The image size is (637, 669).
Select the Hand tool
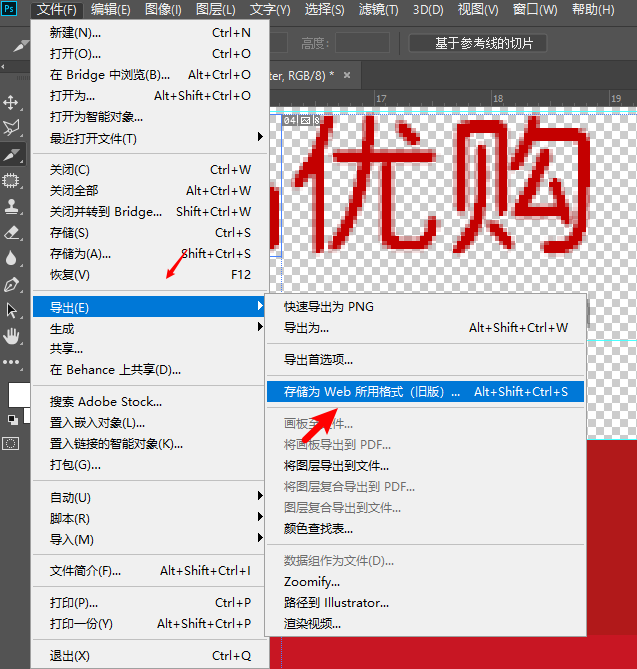tap(11, 337)
